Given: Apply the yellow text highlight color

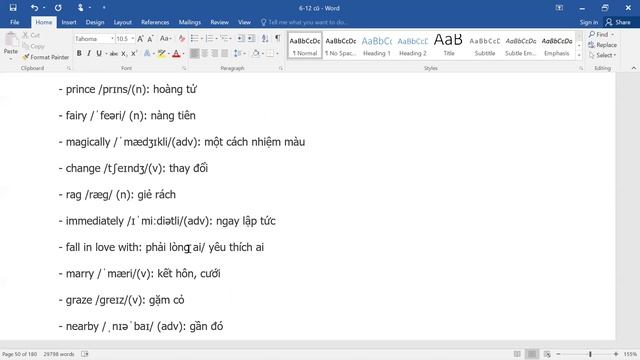Looking at the screenshot, I should click(x=162, y=53).
